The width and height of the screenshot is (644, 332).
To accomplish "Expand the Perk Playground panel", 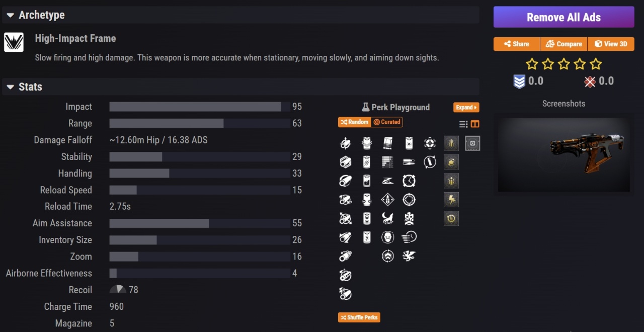I will (466, 107).
